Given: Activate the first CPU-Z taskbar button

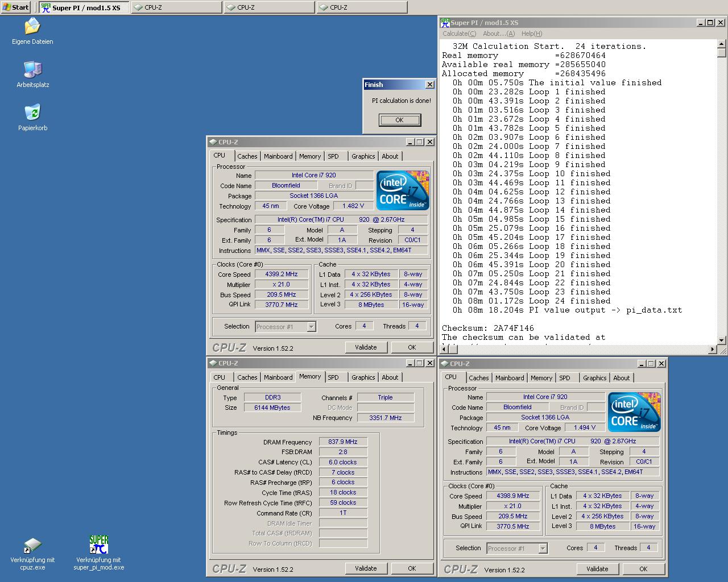Looking at the screenshot, I should (176, 7).
